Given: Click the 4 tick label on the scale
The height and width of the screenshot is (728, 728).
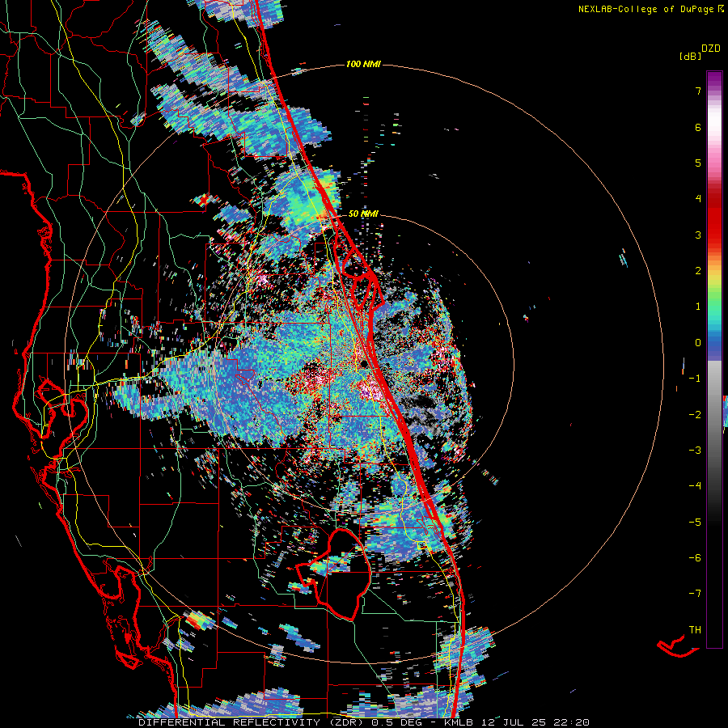Looking at the screenshot, I should tap(698, 199).
